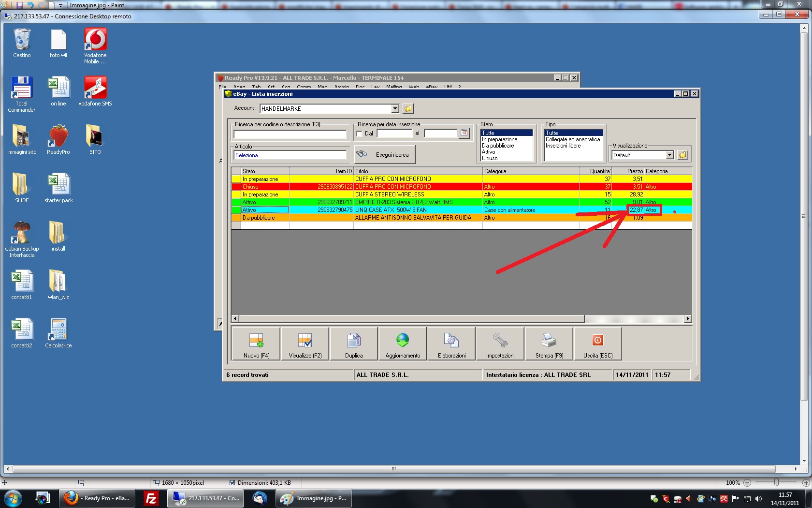The width and height of the screenshot is (812, 508).
Task: Select 'In preparazione' in the Stato filter list
Action: [x=507, y=139]
